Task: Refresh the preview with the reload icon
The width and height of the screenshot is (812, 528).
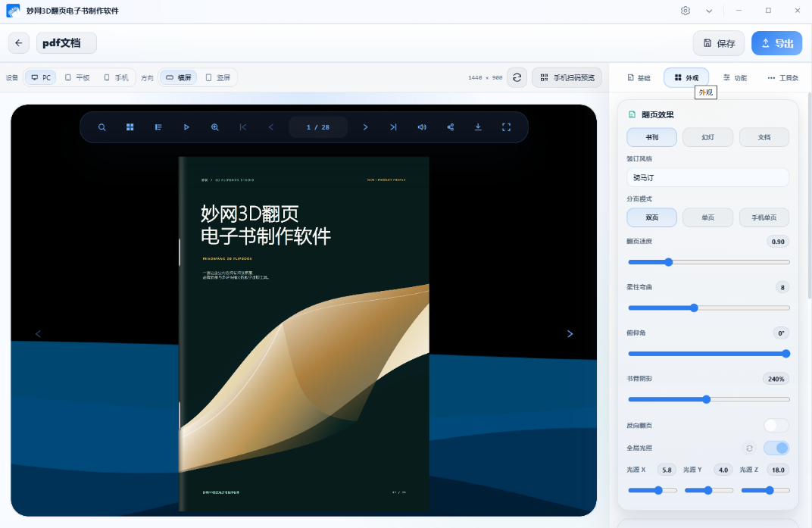Action: pyautogui.click(x=517, y=78)
